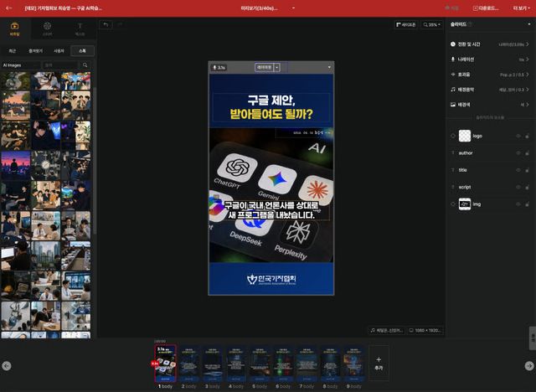Viewport: 536px width, 392px height.
Task: Switch to the Stock asset tab
Action: tap(82, 50)
